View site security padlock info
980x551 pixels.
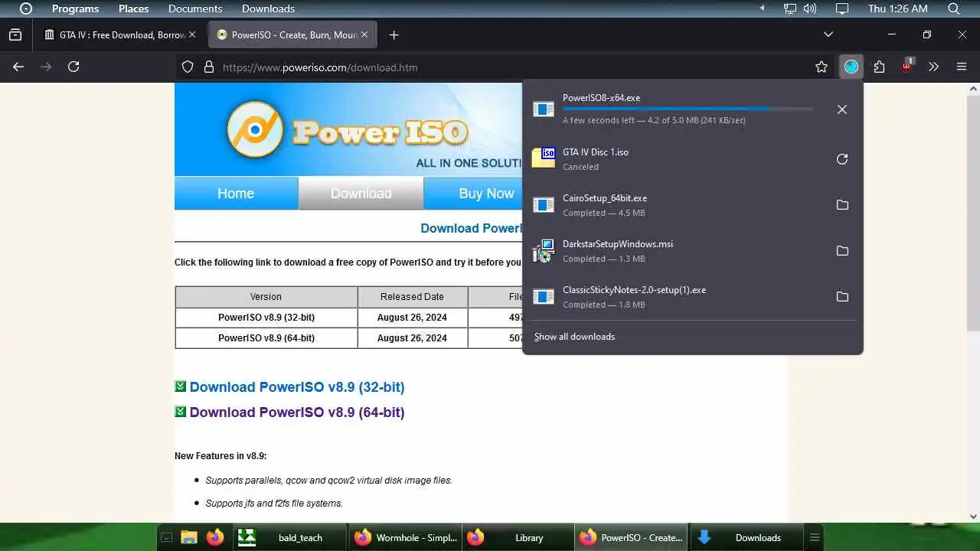[x=208, y=67]
